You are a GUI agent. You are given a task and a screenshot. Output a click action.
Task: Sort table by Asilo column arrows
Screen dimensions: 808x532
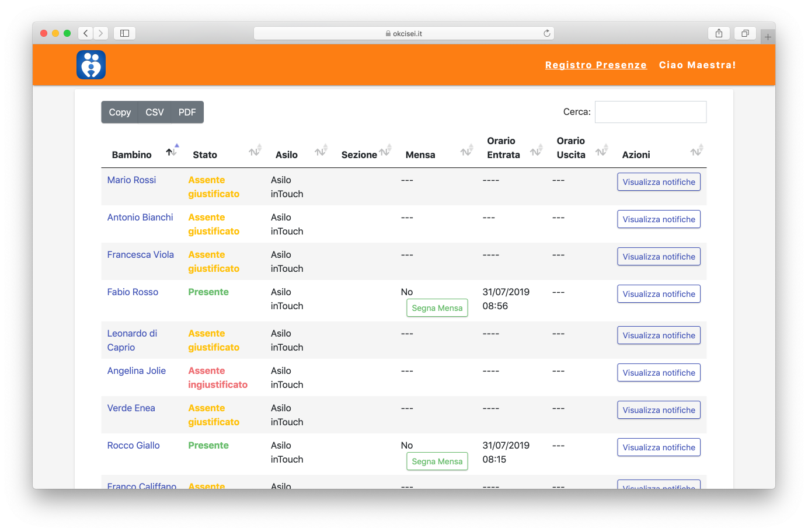pos(321,151)
